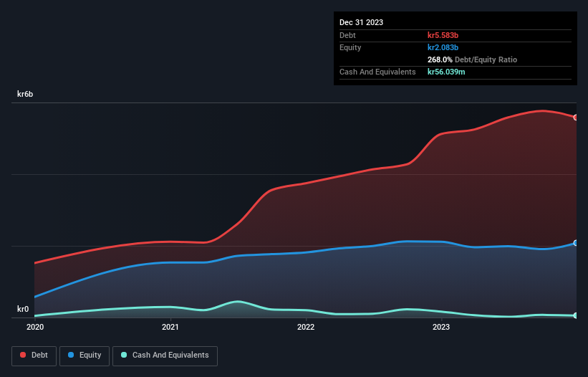Select the 2020 x-axis label
Screen dimensions: 588x377
point(35,327)
